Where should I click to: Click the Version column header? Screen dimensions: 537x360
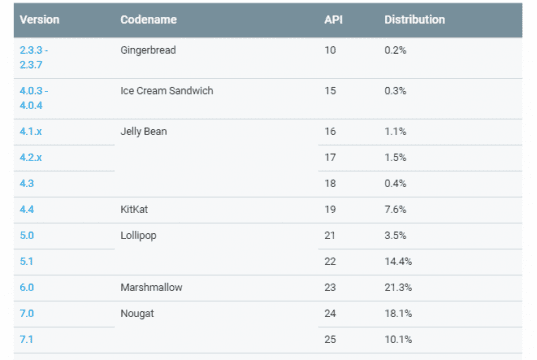[39, 20]
